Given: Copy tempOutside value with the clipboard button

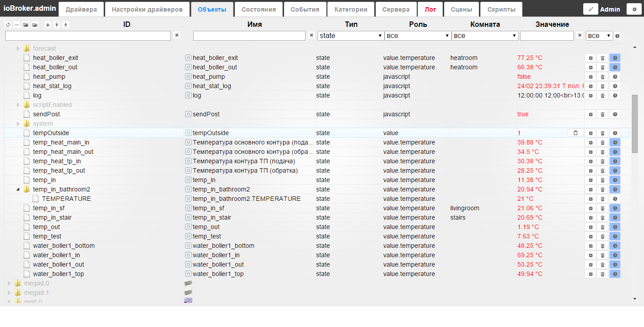Looking at the screenshot, I should pos(576,133).
